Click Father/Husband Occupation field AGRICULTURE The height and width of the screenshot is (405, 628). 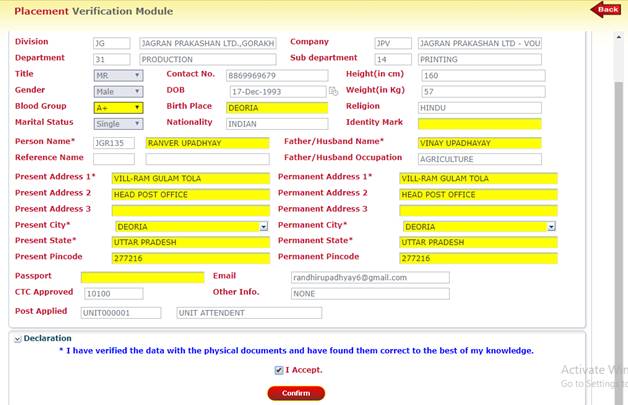(x=480, y=159)
